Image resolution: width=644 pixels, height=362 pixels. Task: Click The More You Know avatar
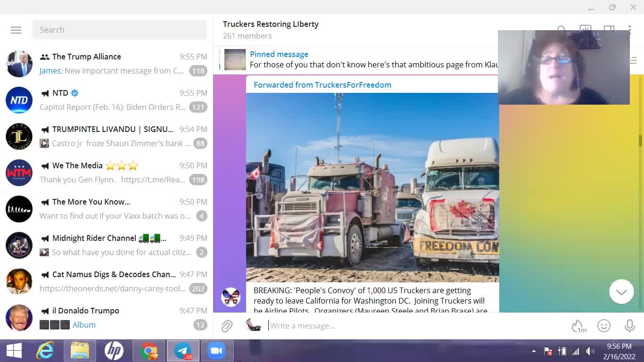(x=19, y=209)
